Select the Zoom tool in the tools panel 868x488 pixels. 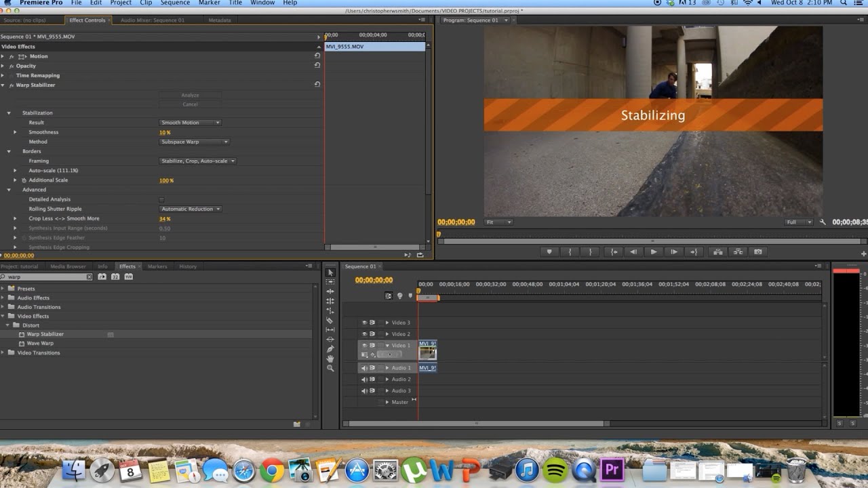(x=330, y=368)
